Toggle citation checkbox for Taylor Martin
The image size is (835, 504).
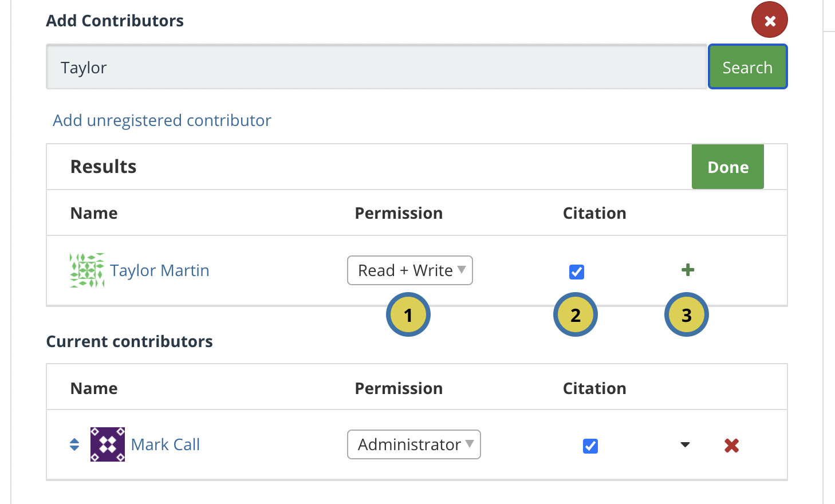click(x=577, y=271)
